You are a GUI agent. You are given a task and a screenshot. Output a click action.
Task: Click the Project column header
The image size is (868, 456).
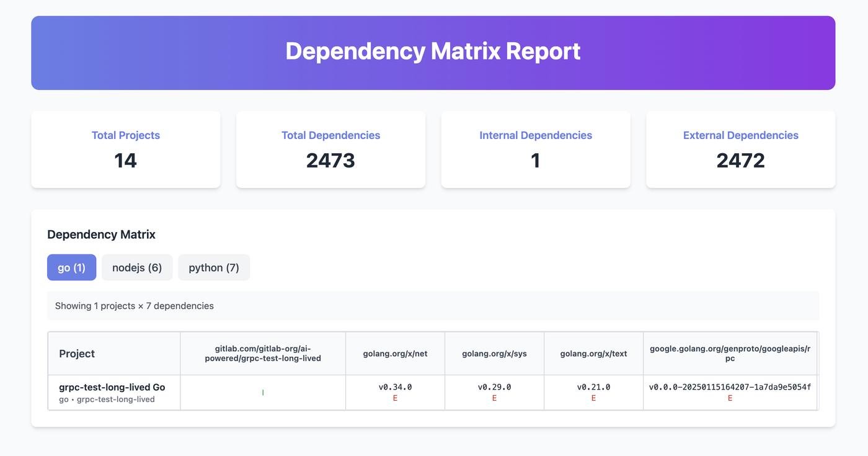tap(77, 354)
